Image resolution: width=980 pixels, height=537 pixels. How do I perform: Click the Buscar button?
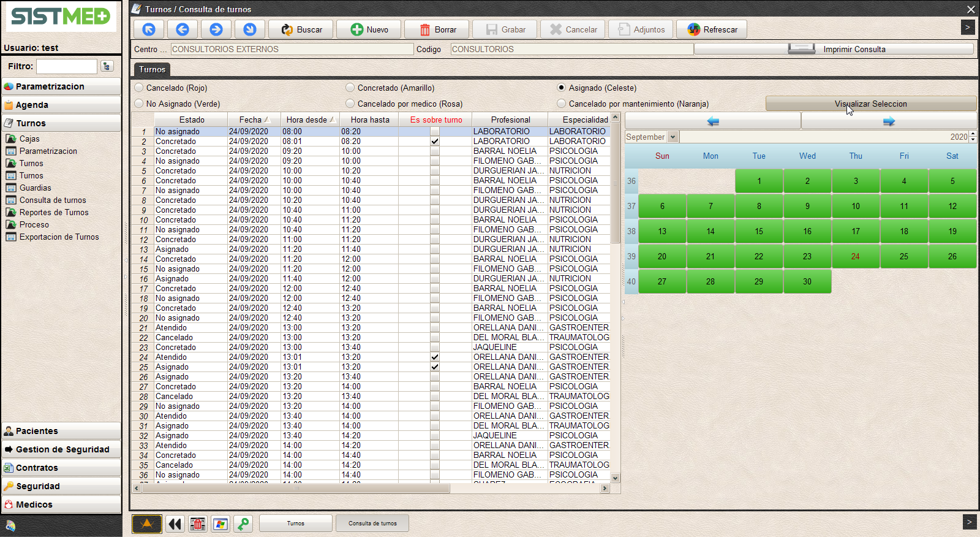point(303,29)
